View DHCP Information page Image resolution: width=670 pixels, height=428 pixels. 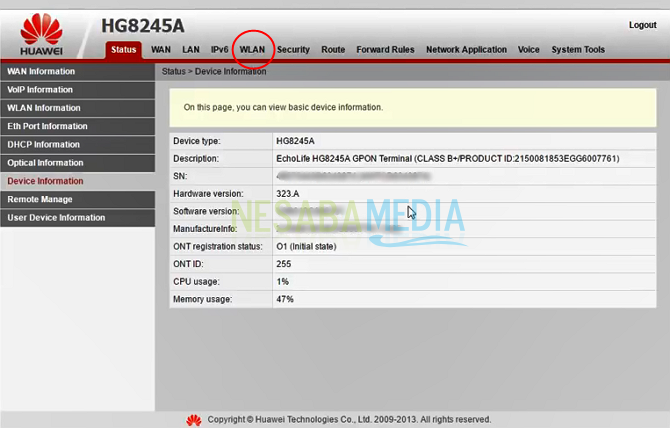click(42, 145)
